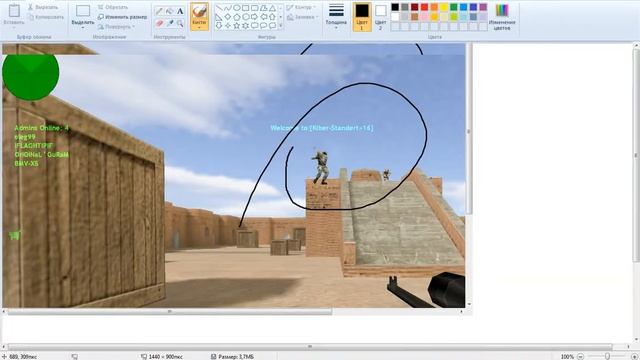Click the Crop (Обрезать) command
Image resolution: width=640 pixels, height=360 pixels.
click(113, 7)
